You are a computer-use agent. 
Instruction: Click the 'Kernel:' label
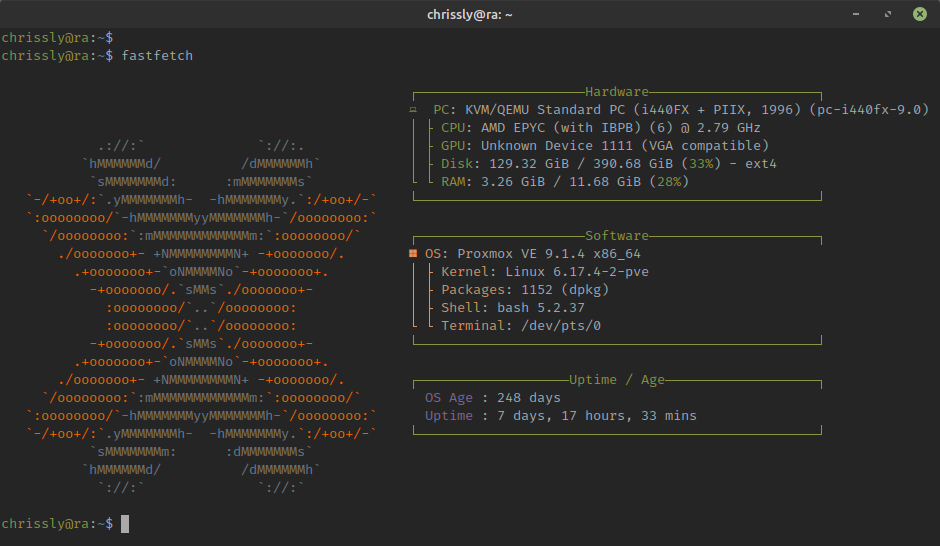(469, 272)
